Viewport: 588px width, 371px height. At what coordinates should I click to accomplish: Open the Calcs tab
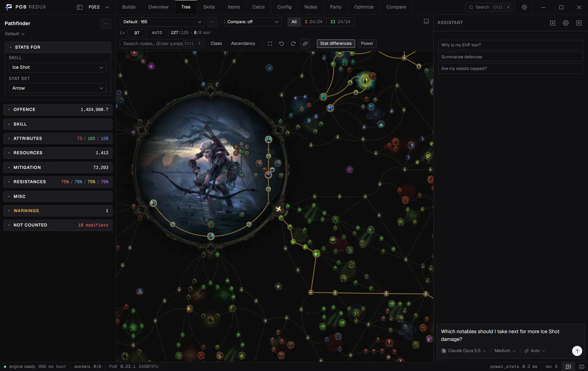pos(259,7)
